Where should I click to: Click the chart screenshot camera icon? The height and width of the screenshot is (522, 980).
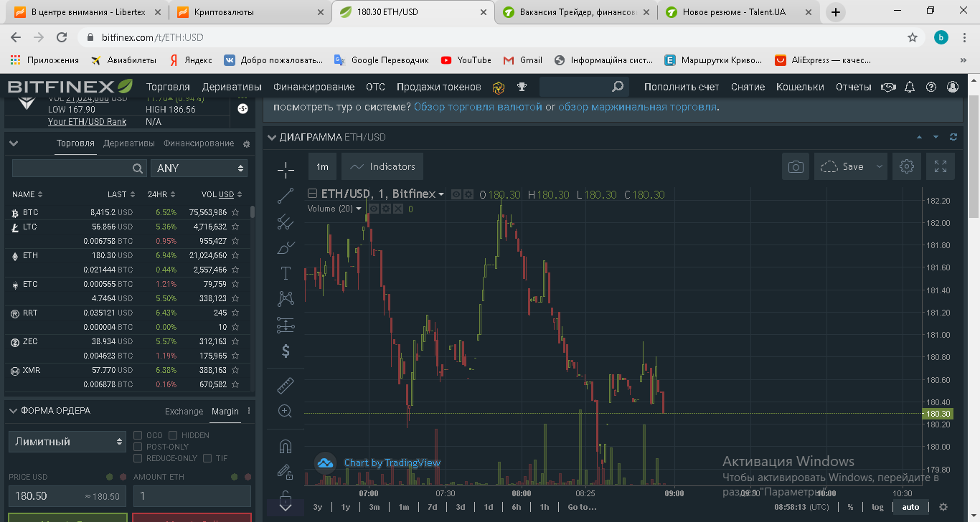click(795, 166)
